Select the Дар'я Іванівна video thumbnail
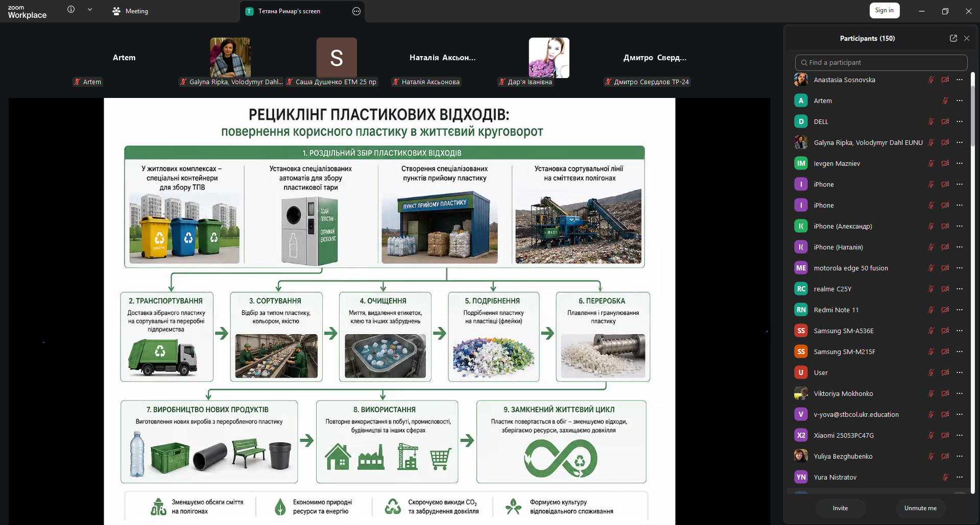Viewport: 980px width, 525px height. coord(549,58)
